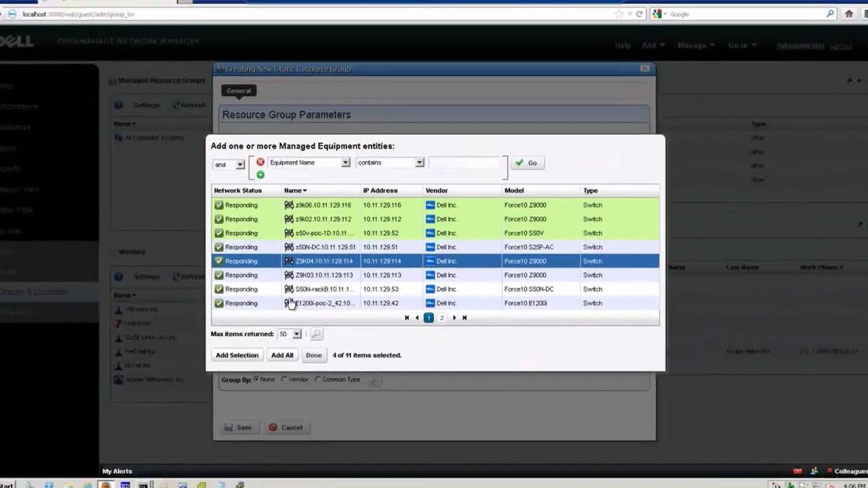Remove the Equipment Name filter criterion
The height and width of the screenshot is (488, 868).
[x=260, y=163]
